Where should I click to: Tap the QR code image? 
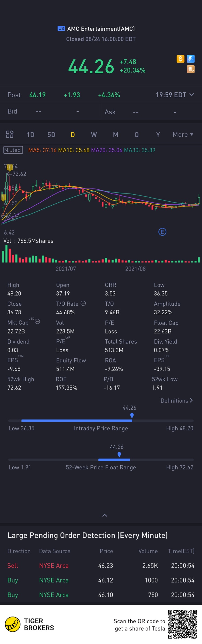tap(183, 624)
